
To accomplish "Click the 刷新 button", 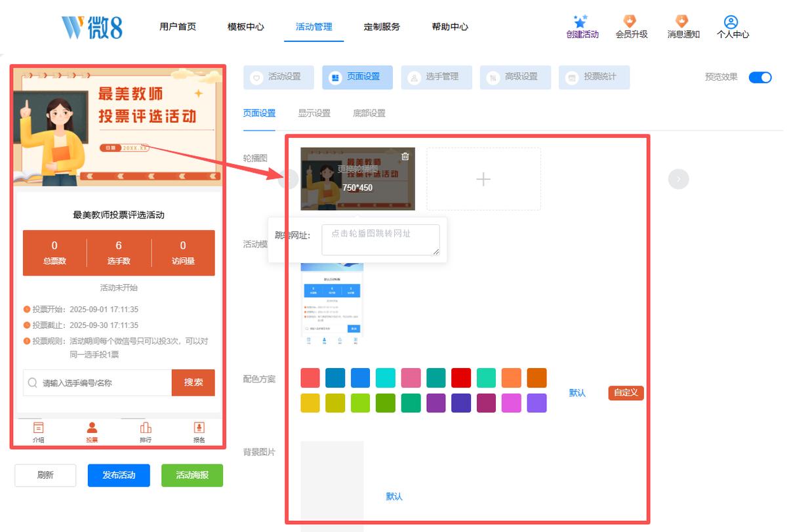I will click(x=45, y=475).
